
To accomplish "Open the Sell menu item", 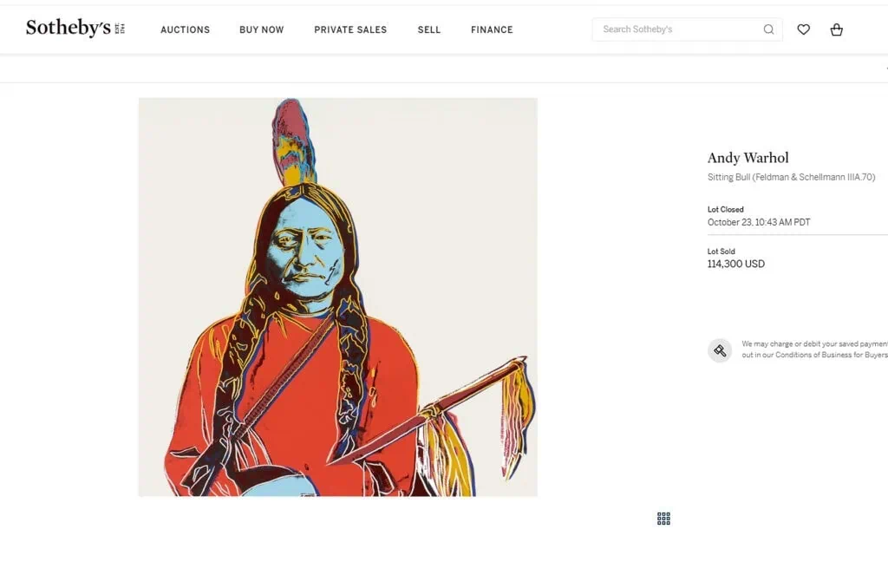I will 429,29.
